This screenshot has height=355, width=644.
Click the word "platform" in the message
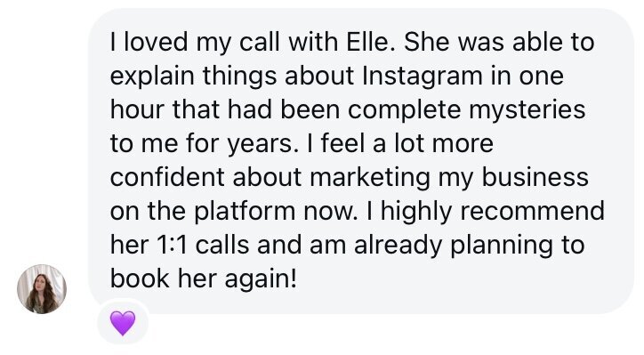(245, 211)
